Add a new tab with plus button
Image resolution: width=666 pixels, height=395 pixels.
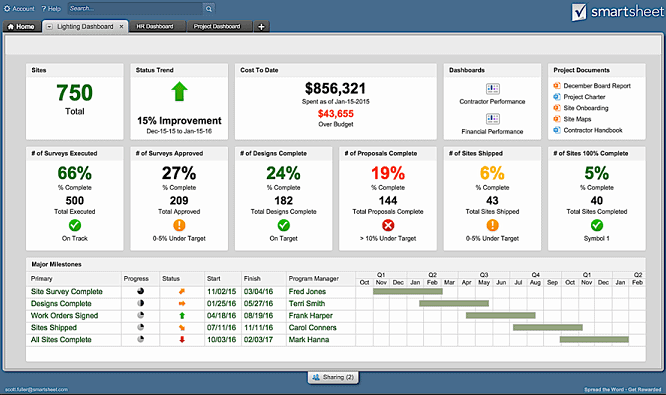coord(261,26)
